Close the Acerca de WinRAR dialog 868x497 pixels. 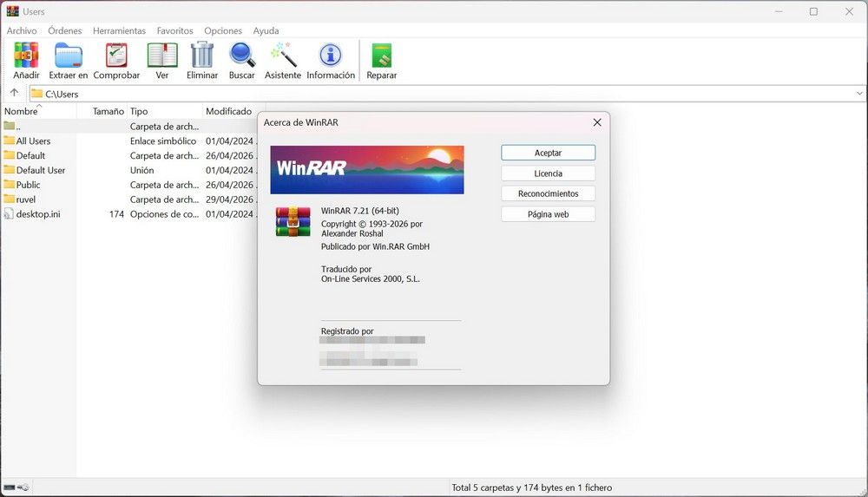[597, 122]
